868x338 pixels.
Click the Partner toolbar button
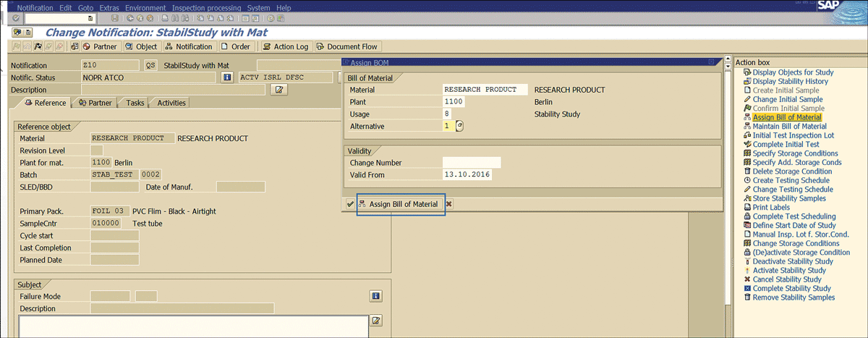pyautogui.click(x=100, y=47)
